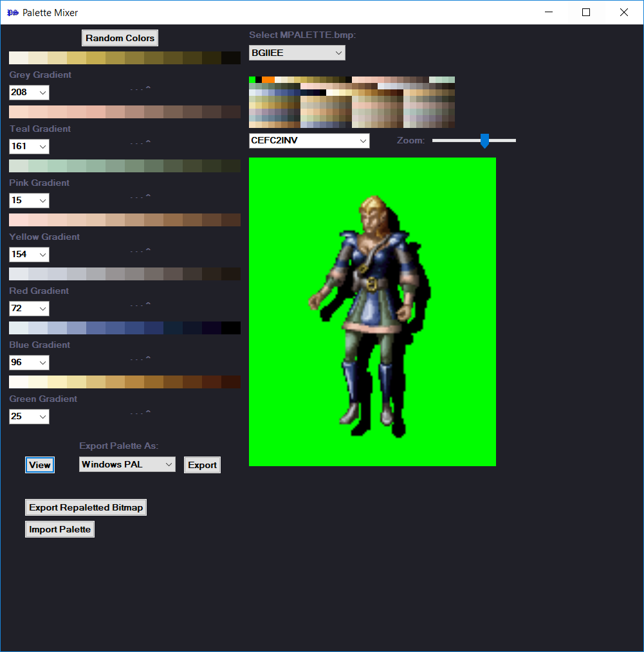
Task: Click the 'Blue Gradient' label
Action: click(x=39, y=345)
